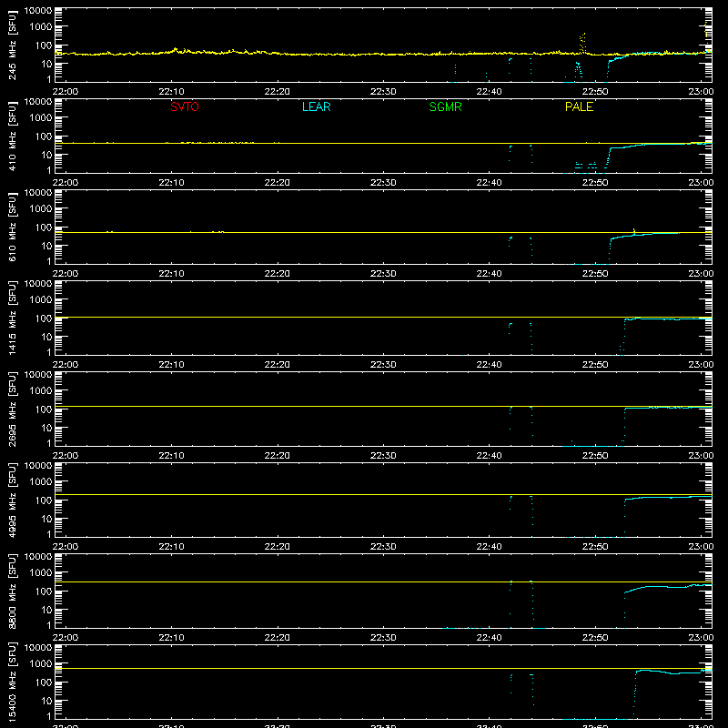Click the 22:30 tick under the 245 MHz plot
The height and width of the screenshot is (728, 728).
[x=383, y=92]
